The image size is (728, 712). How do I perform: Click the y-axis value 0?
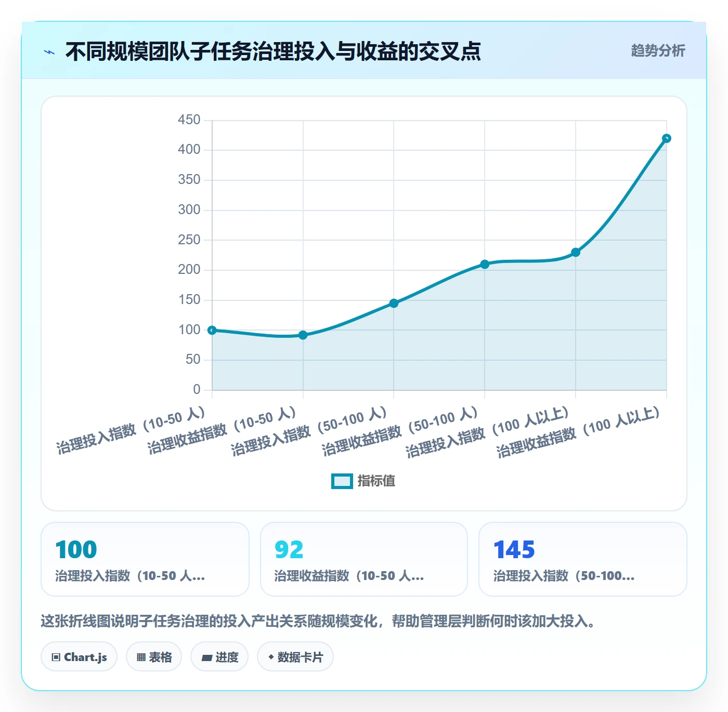(197, 390)
